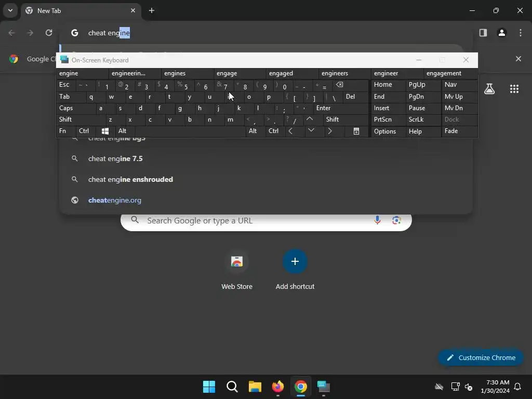Click the backspace icon key on keyboard

click(x=351, y=85)
